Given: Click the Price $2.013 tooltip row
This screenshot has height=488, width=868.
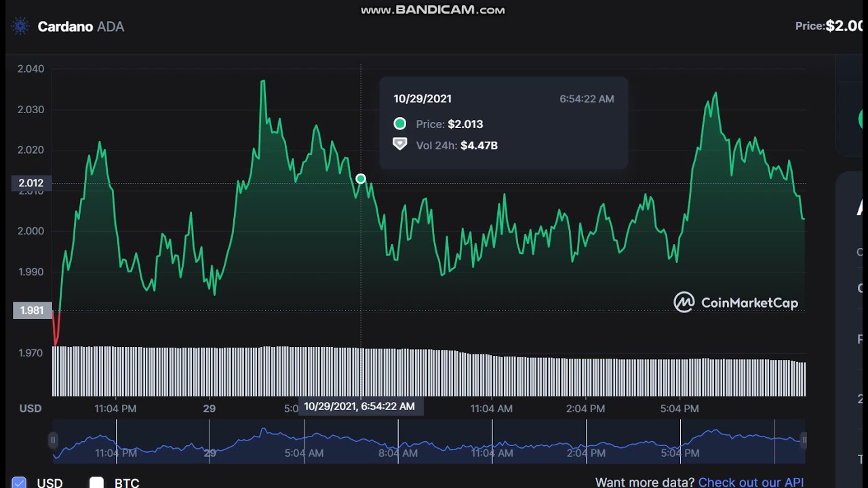Looking at the screenshot, I should coord(438,124).
